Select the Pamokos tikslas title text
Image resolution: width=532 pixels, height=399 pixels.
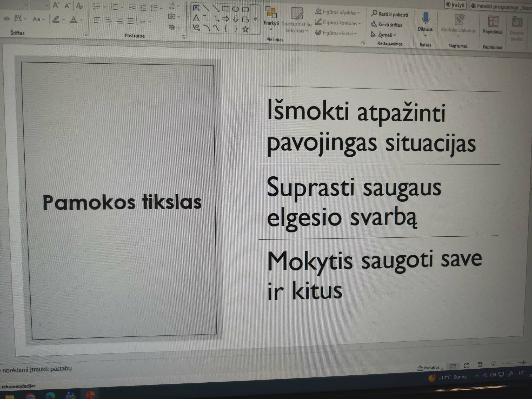pos(122,202)
